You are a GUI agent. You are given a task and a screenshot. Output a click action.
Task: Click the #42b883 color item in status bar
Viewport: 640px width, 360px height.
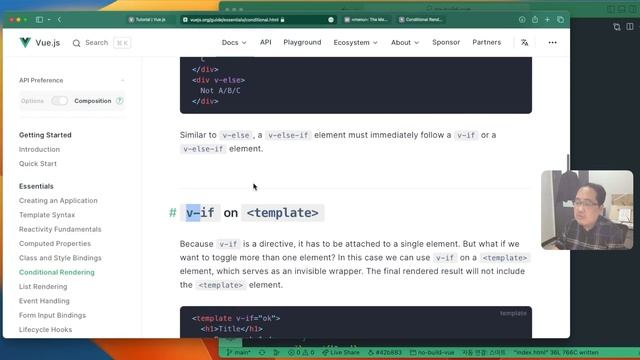point(385,352)
